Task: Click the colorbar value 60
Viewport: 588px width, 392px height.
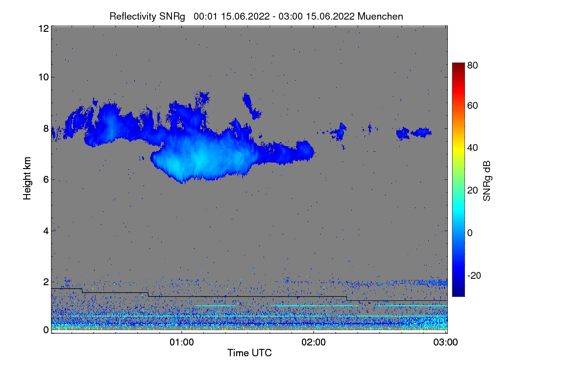Action: point(473,106)
